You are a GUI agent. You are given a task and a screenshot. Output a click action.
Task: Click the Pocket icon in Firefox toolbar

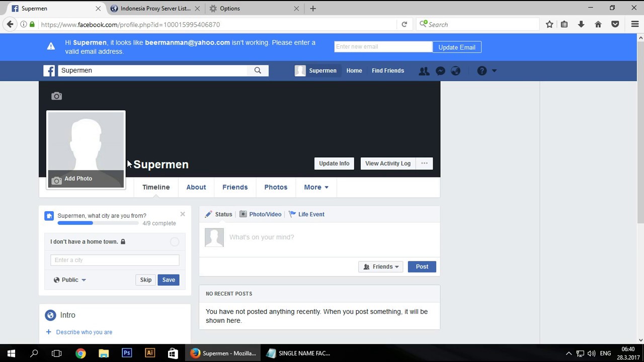615,24
